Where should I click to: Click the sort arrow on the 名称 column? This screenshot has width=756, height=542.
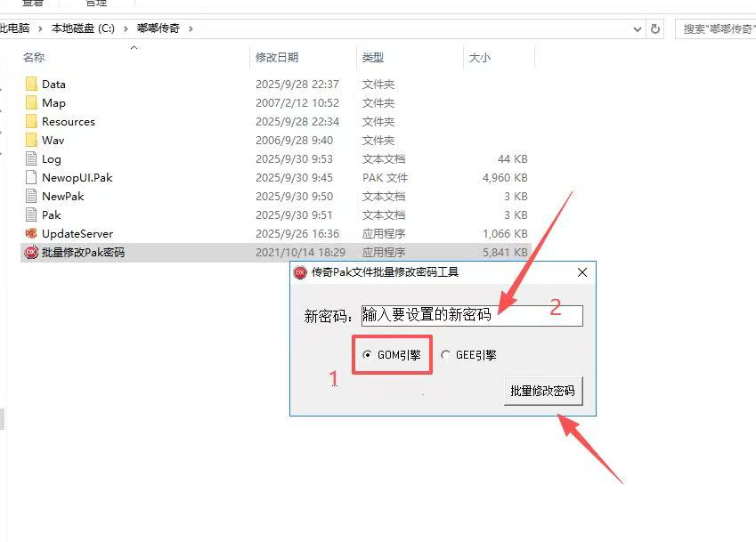tap(134, 49)
